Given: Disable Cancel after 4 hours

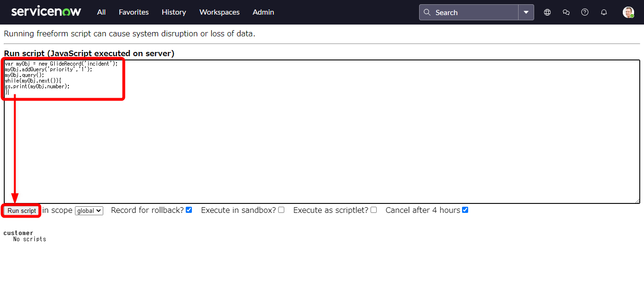Looking at the screenshot, I should tap(465, 210).
